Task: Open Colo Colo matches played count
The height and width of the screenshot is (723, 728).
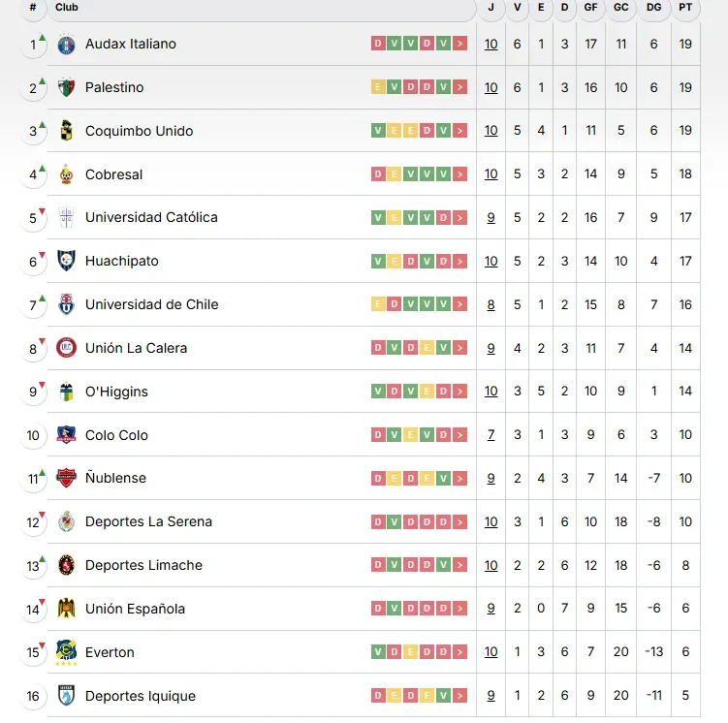Action: pyautogui.click(x=491, y=435)
